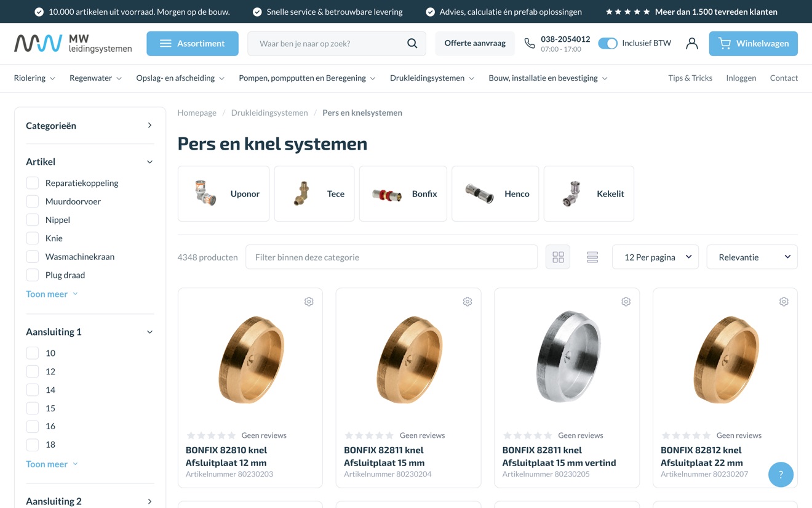Open the Drukleidingsystemen menu
The width and height of the screenshot is (812, 508).
pyautogui.click(x=432, y=78)
